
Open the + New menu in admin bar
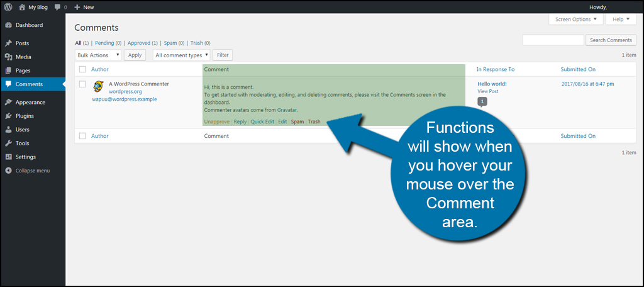pos(84,7)
